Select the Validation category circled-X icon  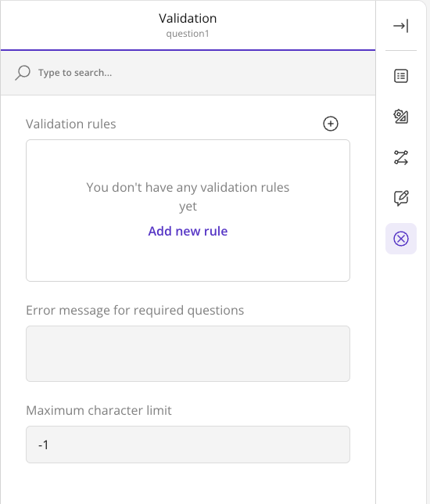coord(401,239)
